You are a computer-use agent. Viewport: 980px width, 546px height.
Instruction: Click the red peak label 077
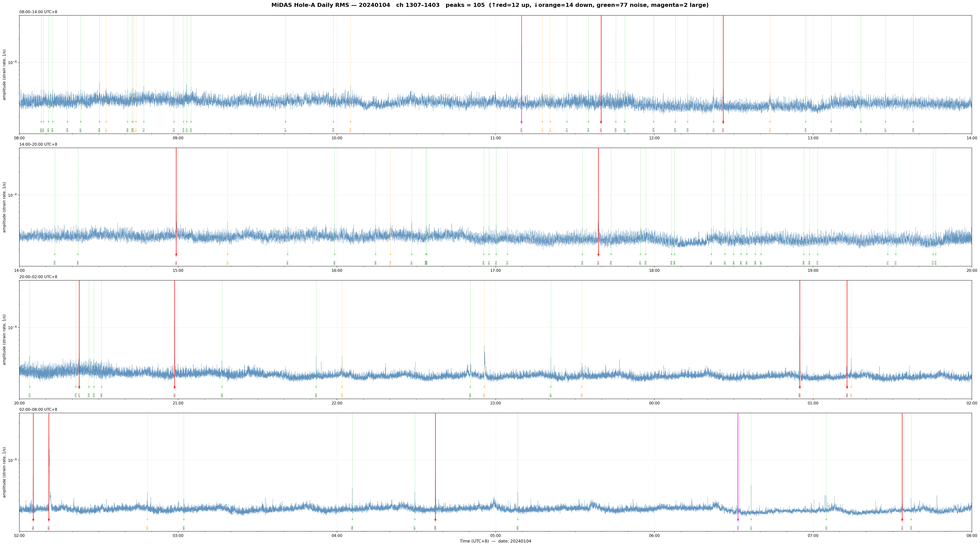pyautogui.click(x=79, y=395)
